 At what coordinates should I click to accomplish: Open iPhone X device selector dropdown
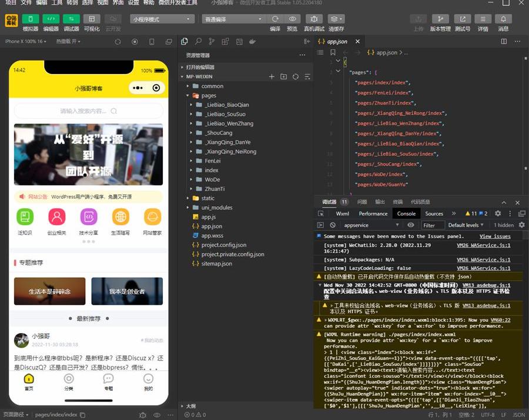26,42
